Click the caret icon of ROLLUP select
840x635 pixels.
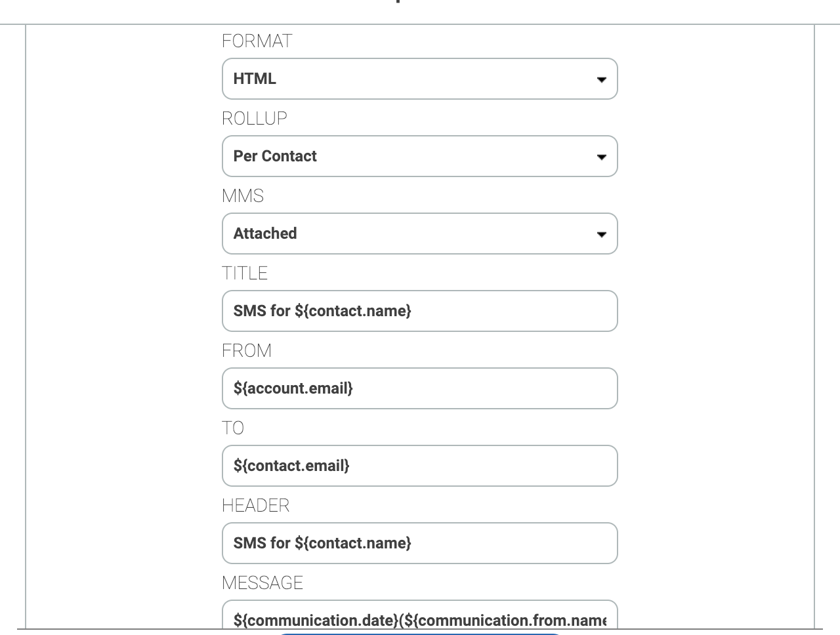(601, 157)
